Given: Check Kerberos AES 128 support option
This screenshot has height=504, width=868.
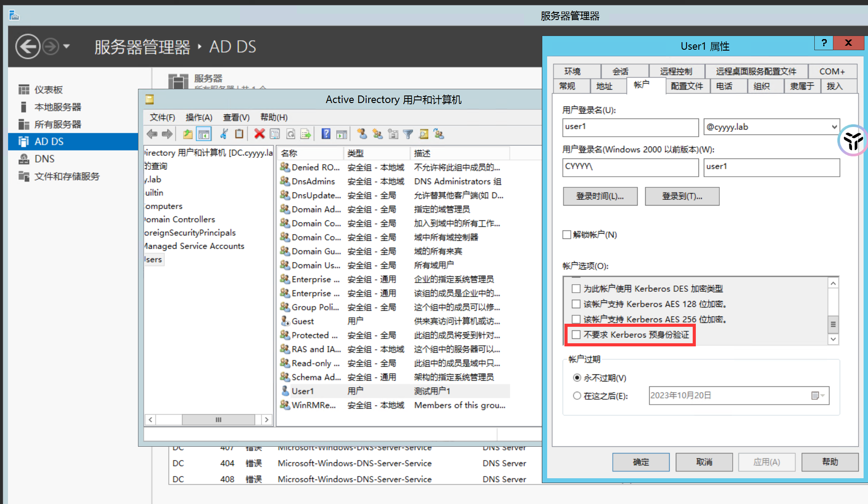Looking at the screenshot, I should (576, 304).
